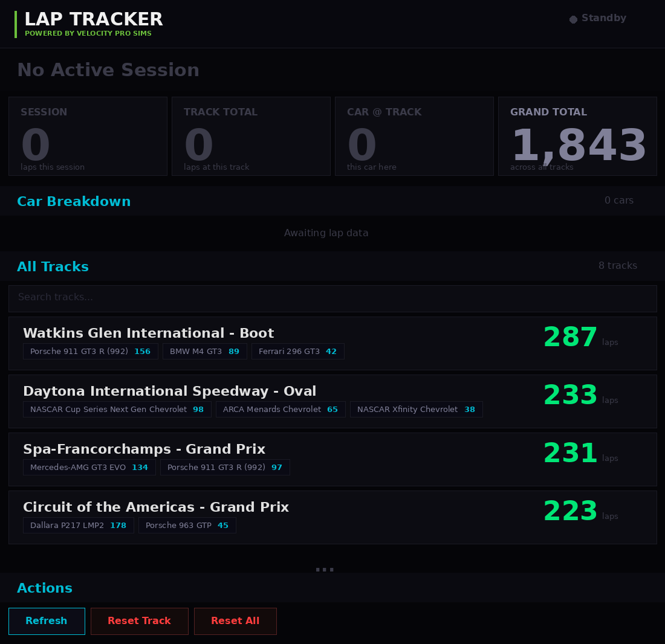
Task: Select the BMW M4 GT3 89 chip
Action: coord(205,351)
